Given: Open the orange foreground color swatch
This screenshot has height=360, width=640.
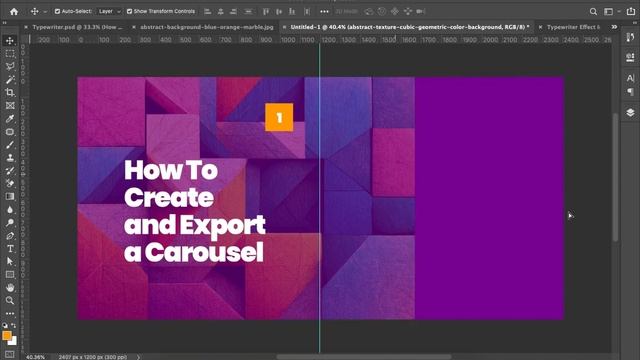Looking at the screenshot, I should [7, 336].
